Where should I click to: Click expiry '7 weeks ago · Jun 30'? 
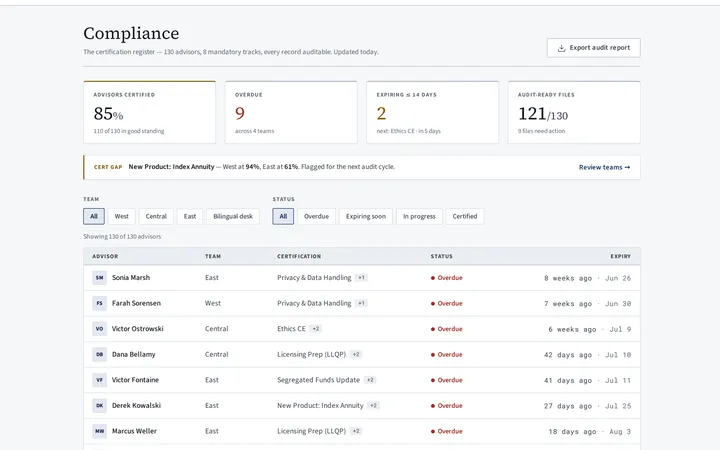tap(587, 304)
